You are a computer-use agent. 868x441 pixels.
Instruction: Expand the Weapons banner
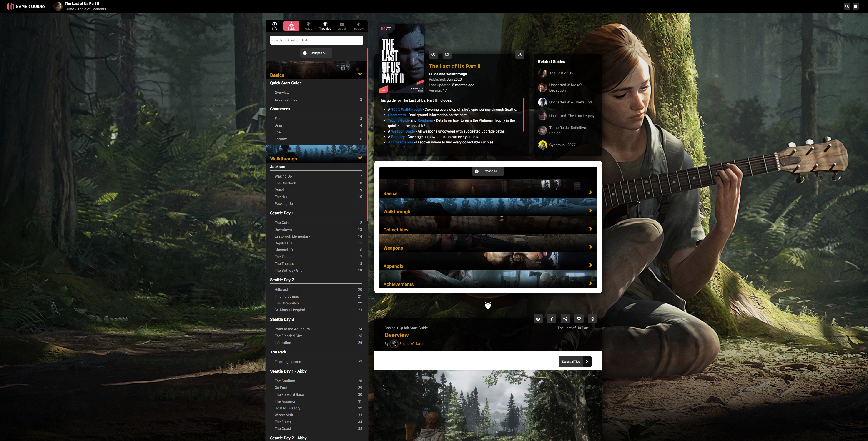488,243
